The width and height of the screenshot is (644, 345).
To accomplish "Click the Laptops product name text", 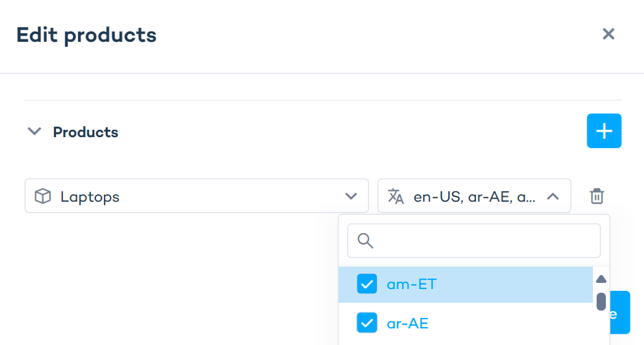I will click(x=90, y=197).
